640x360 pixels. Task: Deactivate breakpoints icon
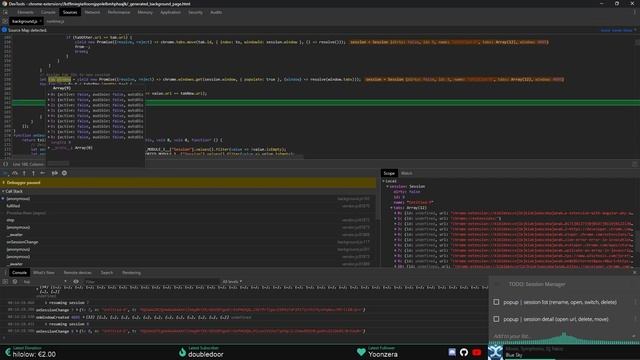pyautogui.click(x=54, y=173)
